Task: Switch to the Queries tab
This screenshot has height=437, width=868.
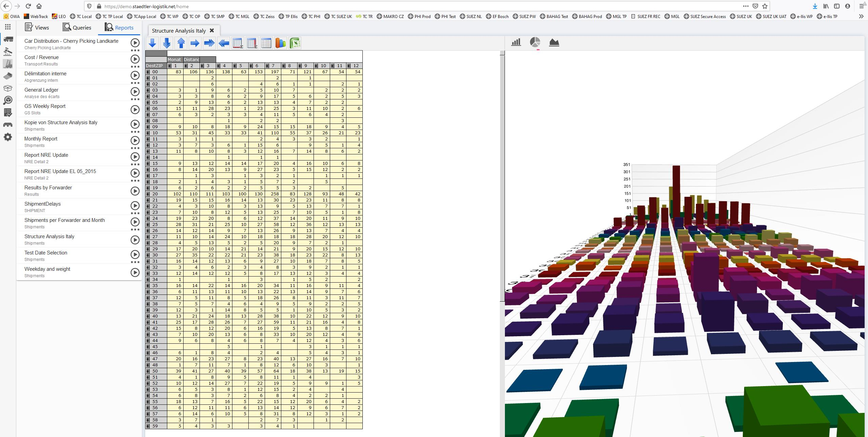Action: coord(77,27)
